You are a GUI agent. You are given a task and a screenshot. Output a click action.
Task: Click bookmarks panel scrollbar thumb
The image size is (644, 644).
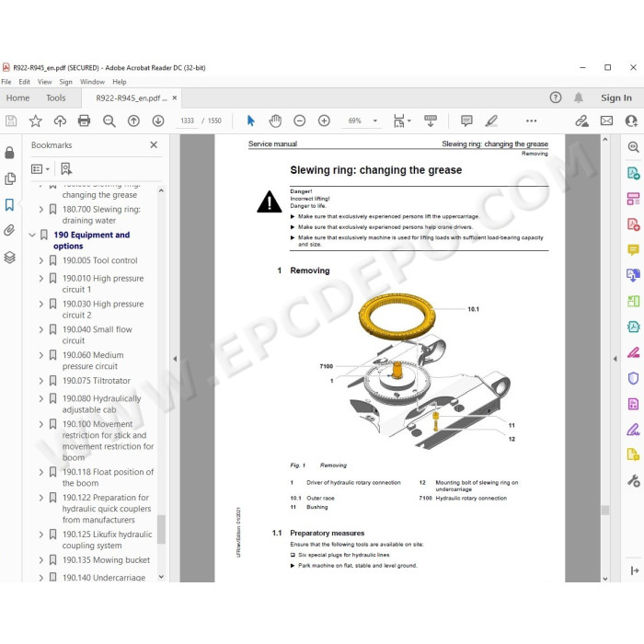point(161,529)
